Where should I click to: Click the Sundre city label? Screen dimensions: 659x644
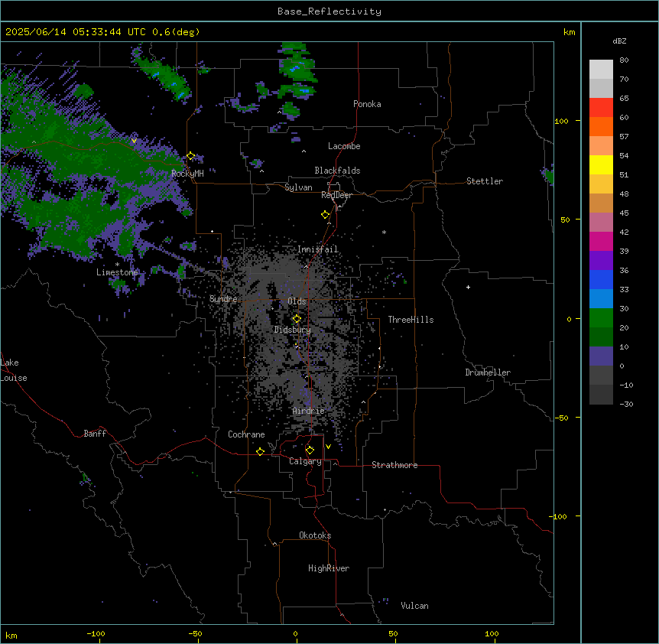[x=223, y=299]
